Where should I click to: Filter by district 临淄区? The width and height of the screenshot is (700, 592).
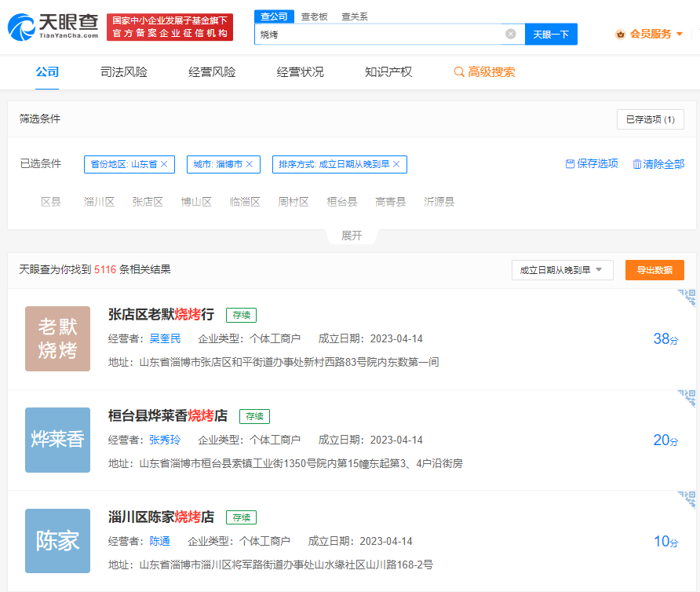click(x=245, y=202)
